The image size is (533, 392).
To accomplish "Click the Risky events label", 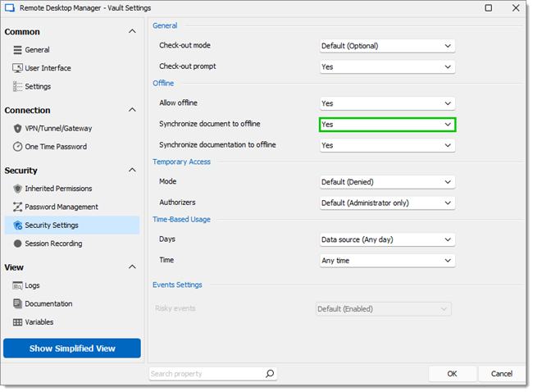I will [x=175, y=308].
